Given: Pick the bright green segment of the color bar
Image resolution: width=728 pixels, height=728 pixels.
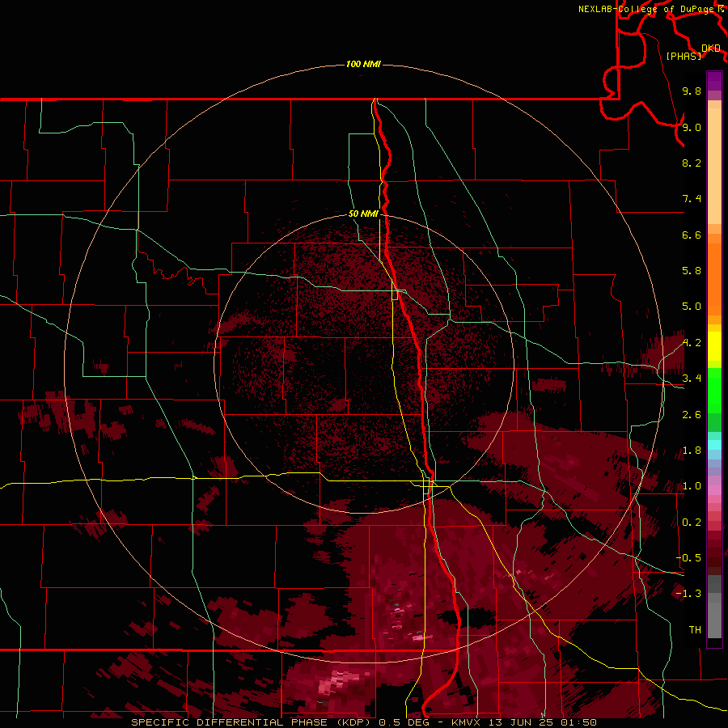Looking at the screenshot, I should click(x=714, y=391).
